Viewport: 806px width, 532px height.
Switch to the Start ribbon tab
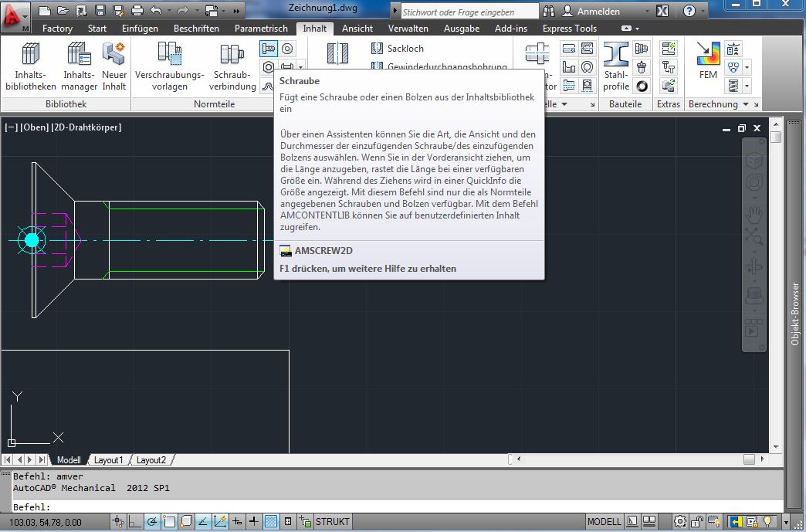point(97,29)
